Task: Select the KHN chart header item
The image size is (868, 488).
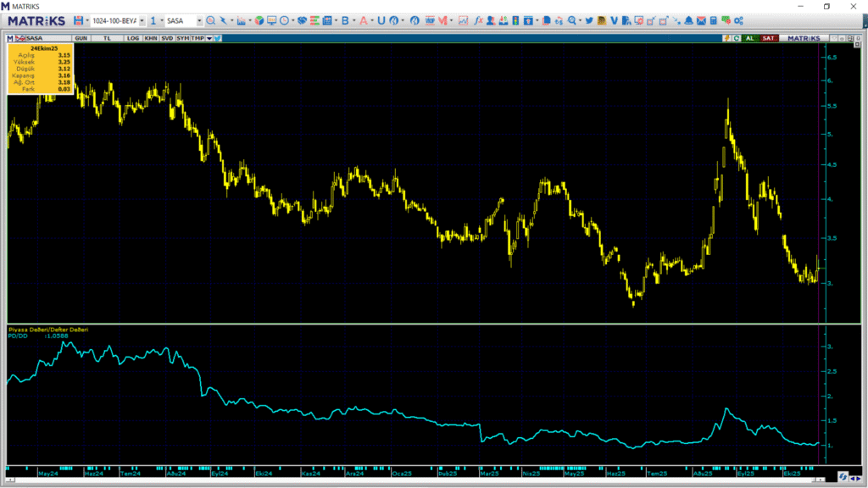Action: [150, 38]
